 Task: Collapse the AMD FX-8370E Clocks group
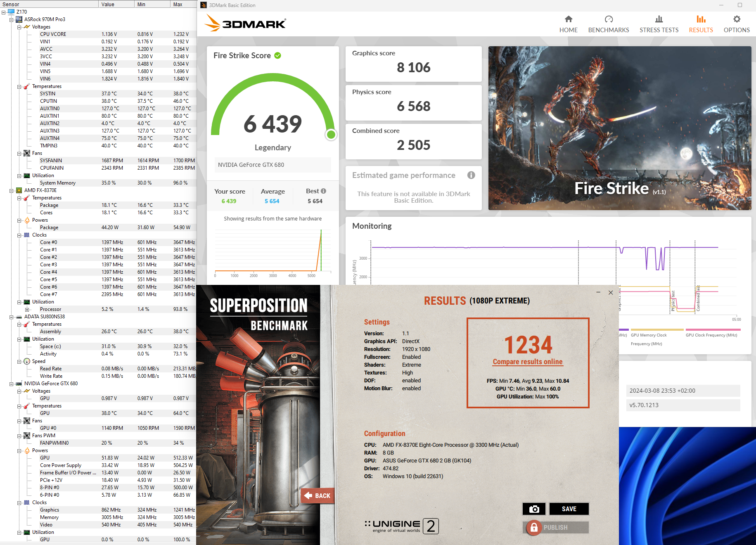19,235
